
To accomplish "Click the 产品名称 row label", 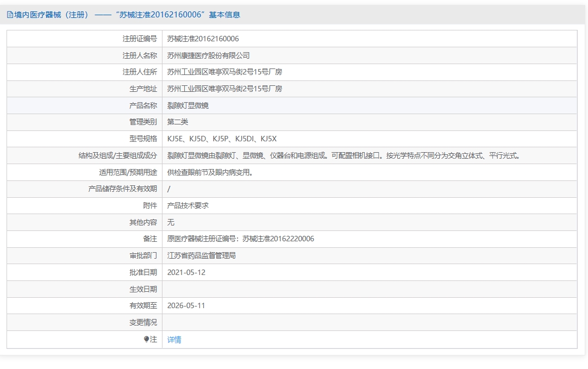I will [143, 106].
